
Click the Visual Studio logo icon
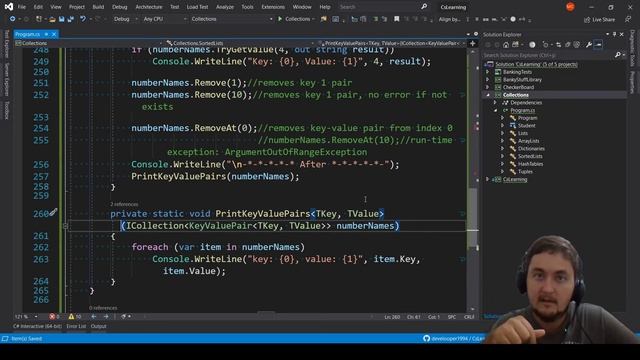9,7
